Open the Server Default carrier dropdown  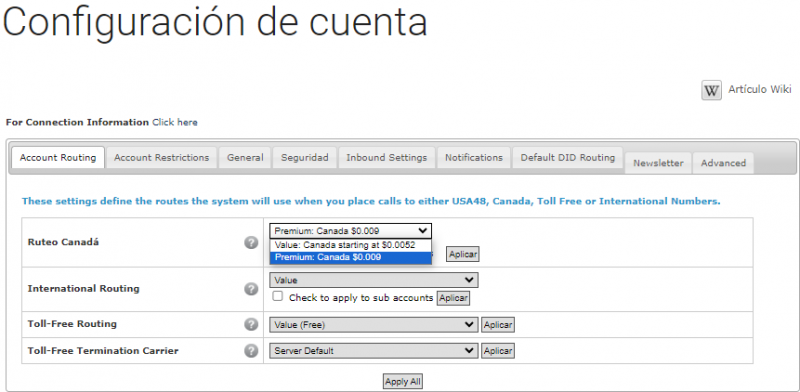pyautogui.click(x=373, y=351)
